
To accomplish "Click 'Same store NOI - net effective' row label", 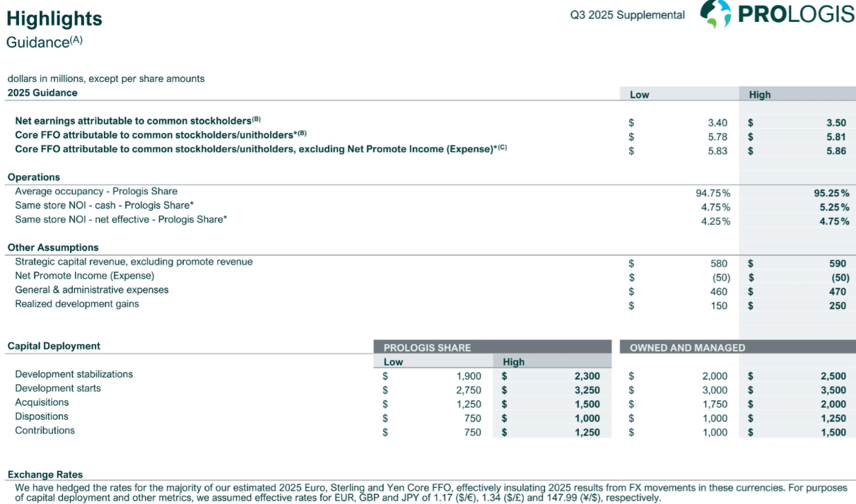I will pos(121,220).
